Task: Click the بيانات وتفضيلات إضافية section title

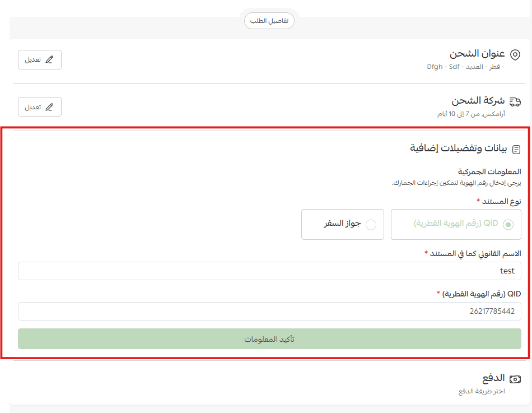Action: 458,149
